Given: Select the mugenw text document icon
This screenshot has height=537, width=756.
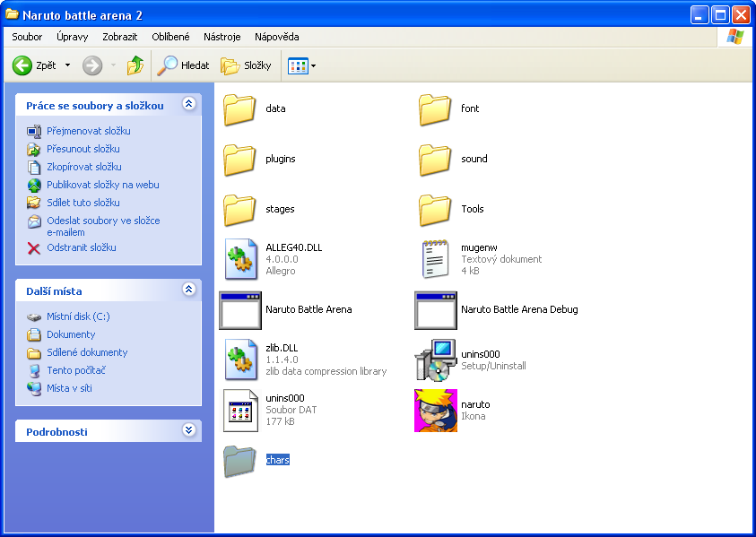Looking at the screenshot, I should tap(435, 259).
